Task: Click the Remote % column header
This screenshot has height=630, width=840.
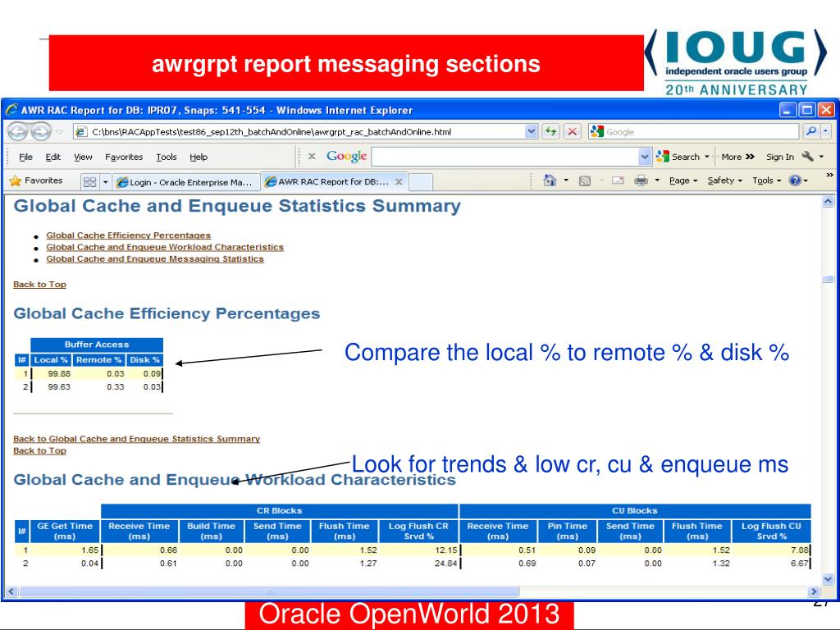Action: [99, 360]
